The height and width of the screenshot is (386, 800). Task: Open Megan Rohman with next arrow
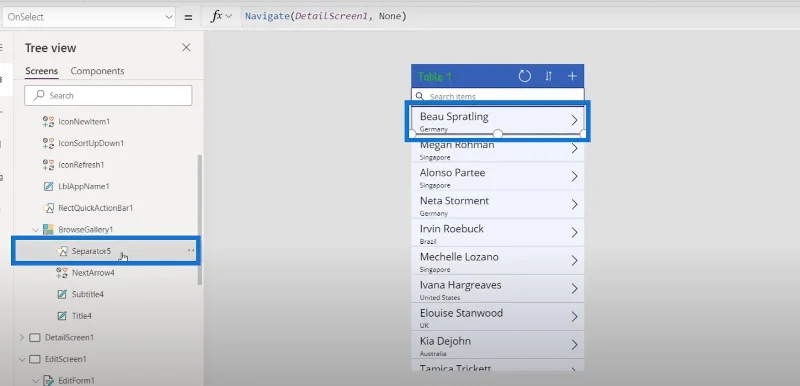[x=574, y=148]
